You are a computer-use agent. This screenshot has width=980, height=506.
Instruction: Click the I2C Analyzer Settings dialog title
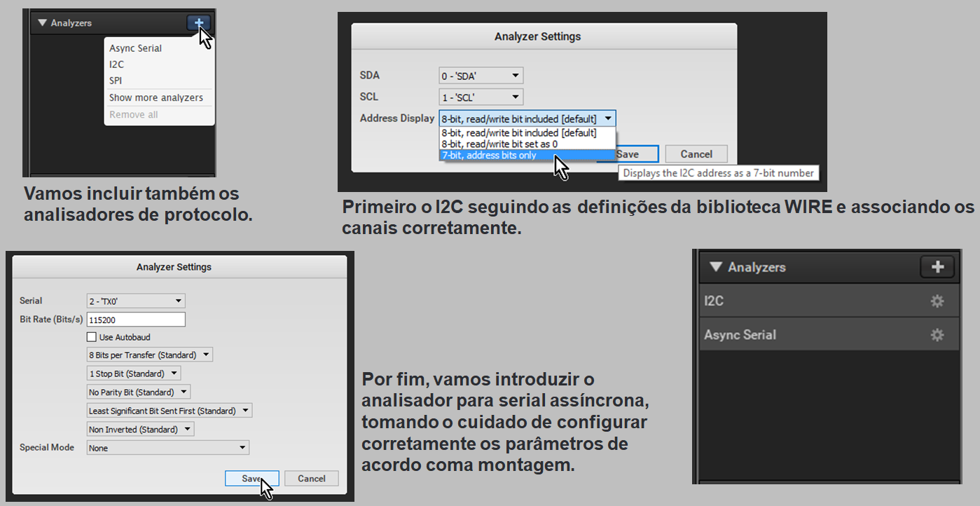tap(537, 36)
